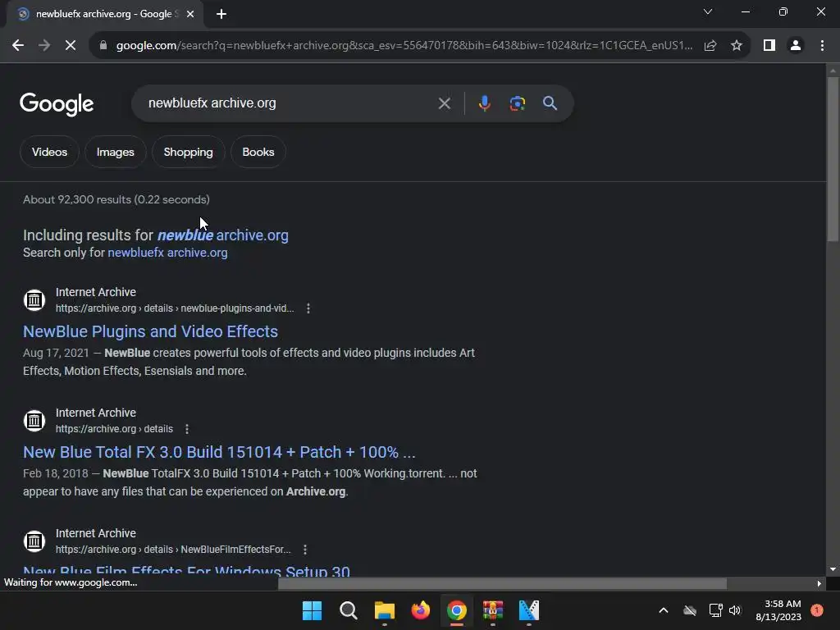
Task: Open the Windows Start menu
Action: click(312, 610)
